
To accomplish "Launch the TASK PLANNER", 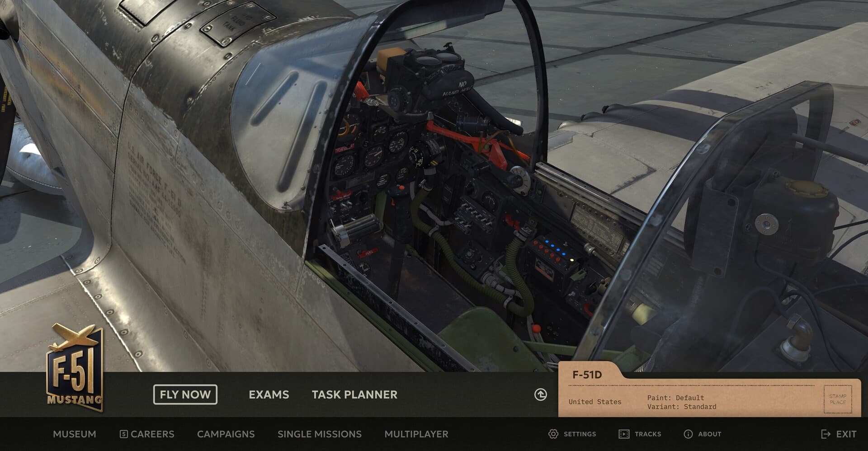I will [x=354, y=395].
